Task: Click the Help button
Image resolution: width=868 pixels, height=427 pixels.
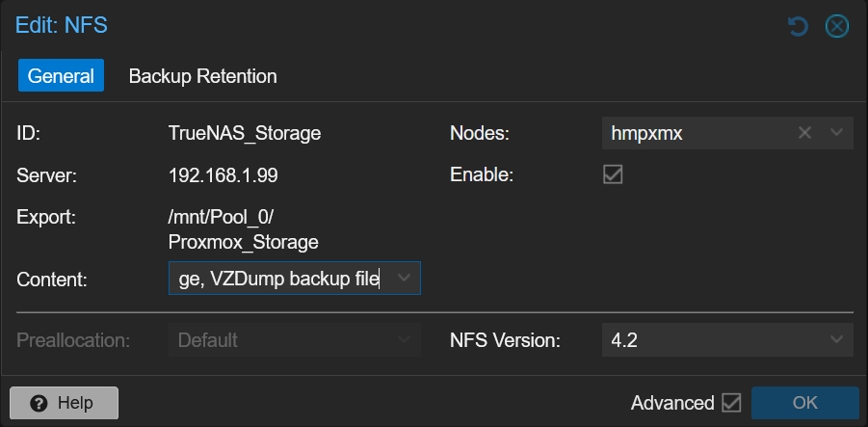Action: point(65,403)
